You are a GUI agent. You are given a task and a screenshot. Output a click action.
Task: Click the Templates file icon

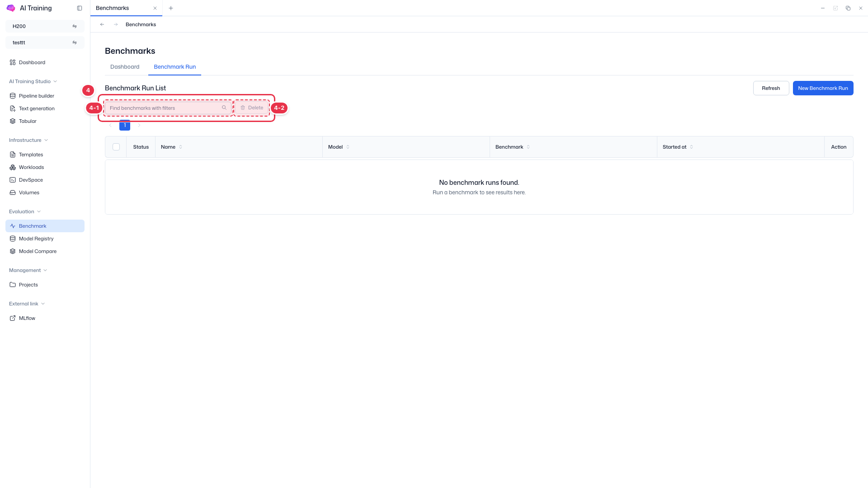(13, 155)
